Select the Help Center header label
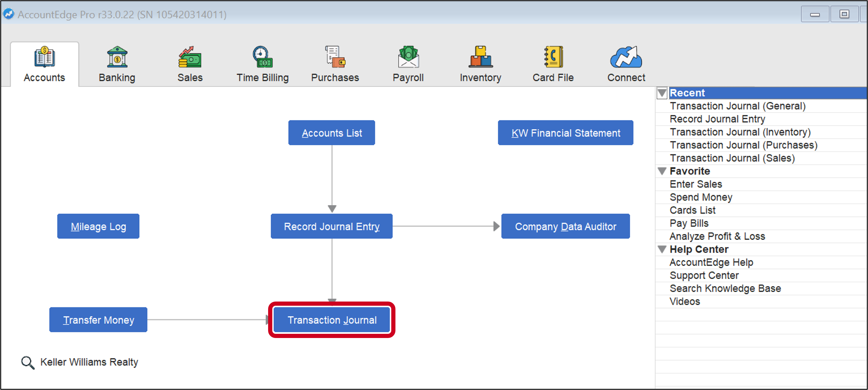 coord(699,249)
